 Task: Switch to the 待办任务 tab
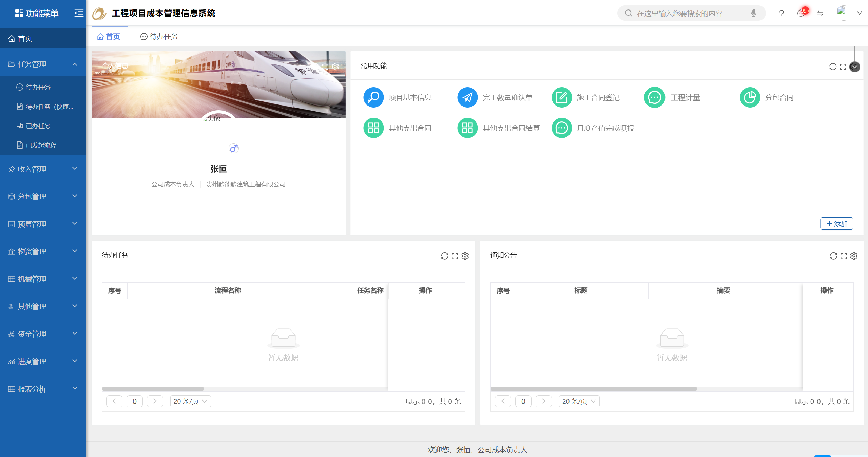coord(159,36)
